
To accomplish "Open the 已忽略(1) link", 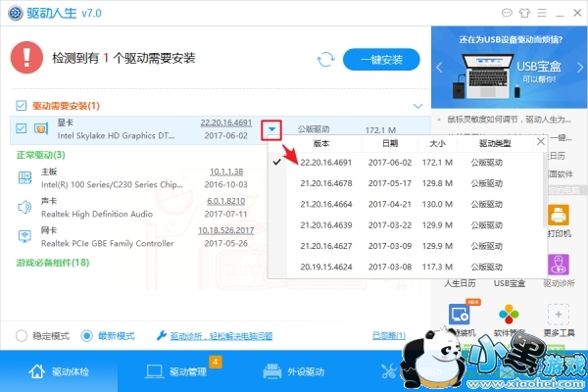I will (389, 335).
